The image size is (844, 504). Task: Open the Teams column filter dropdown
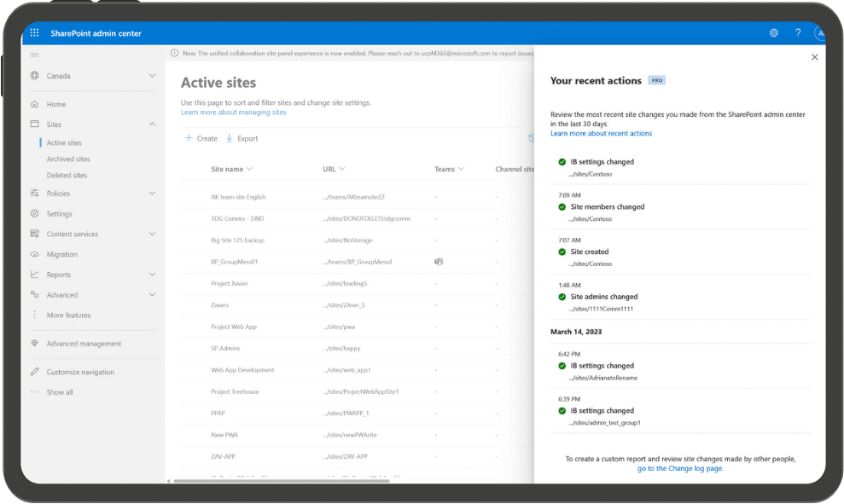[461, 169]
